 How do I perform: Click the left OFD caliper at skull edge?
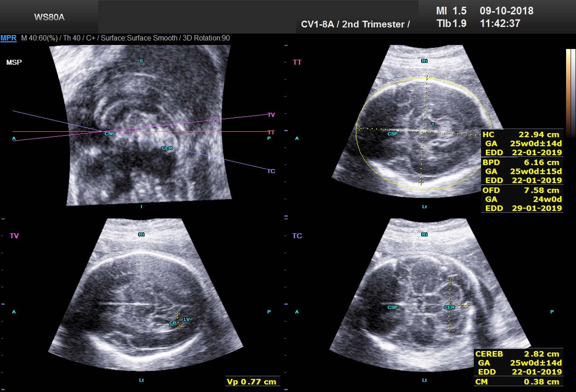(x=359, y=129)
